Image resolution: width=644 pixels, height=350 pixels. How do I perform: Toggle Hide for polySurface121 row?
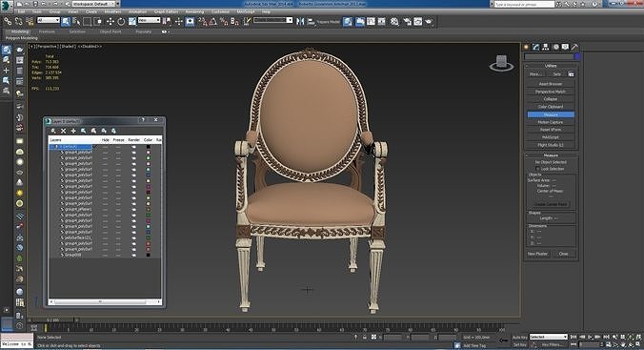pyautogui.click(x=106, y=237)
